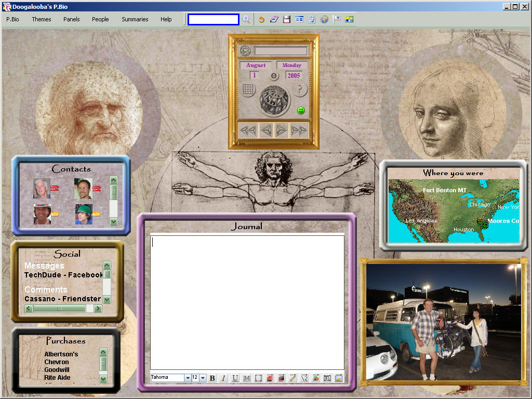This screenshot has height=399, width=532.
Task: Click the calendar grid icon in date panel
Action: click(x=248, y=89)
